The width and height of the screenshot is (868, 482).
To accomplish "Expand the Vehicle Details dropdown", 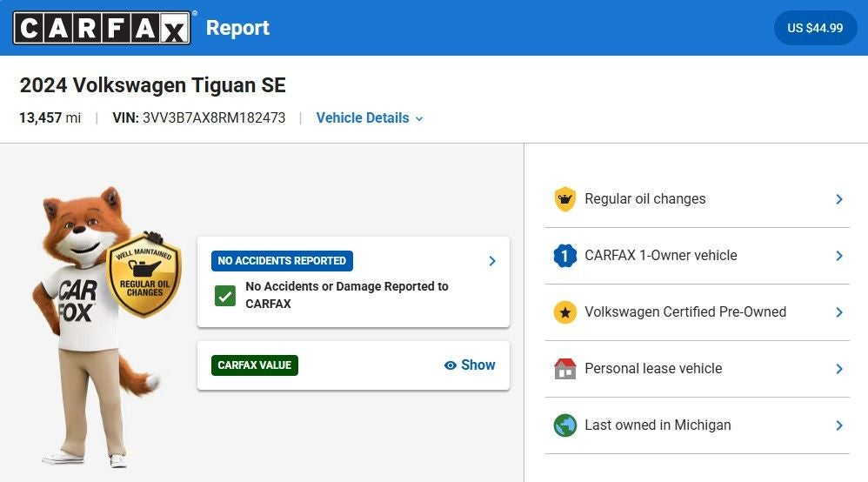I will click(370, 118).
